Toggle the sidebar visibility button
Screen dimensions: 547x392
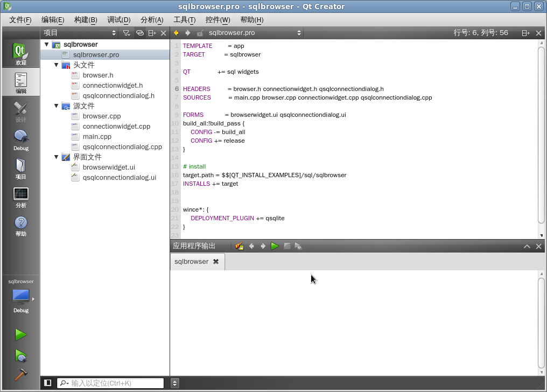[x=48, y=383]
